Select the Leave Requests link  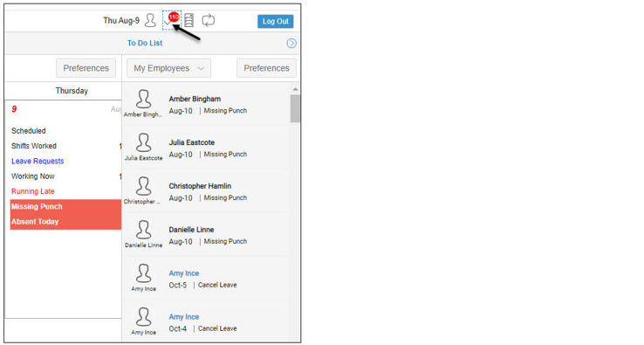pos(38,162)
